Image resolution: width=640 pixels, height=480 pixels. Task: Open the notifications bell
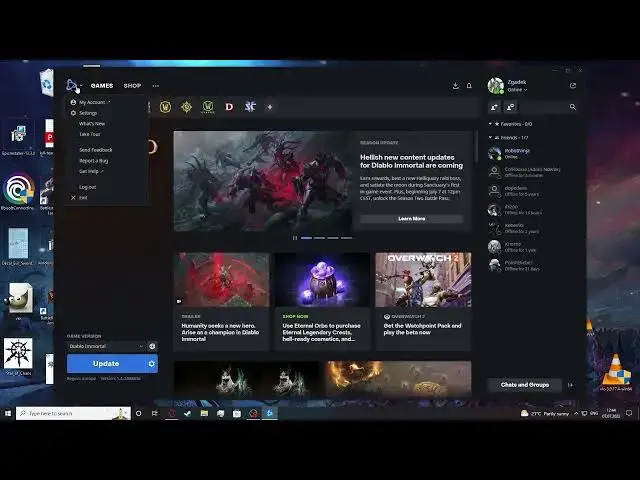click(469, 86)
